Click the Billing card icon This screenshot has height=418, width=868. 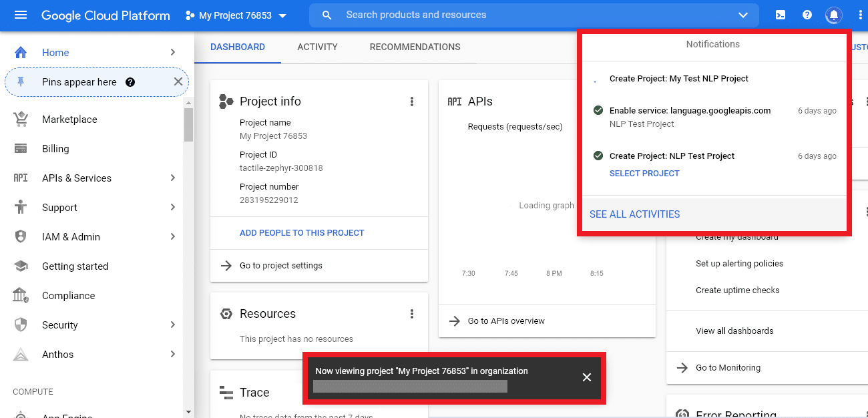coord(21,149)
